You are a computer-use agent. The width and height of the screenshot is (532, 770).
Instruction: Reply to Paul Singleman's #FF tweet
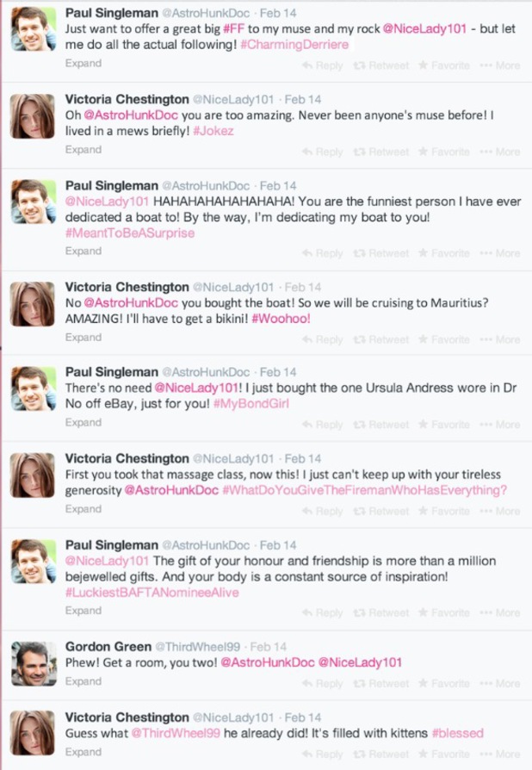pyautogui.click(x=323, y=65)
